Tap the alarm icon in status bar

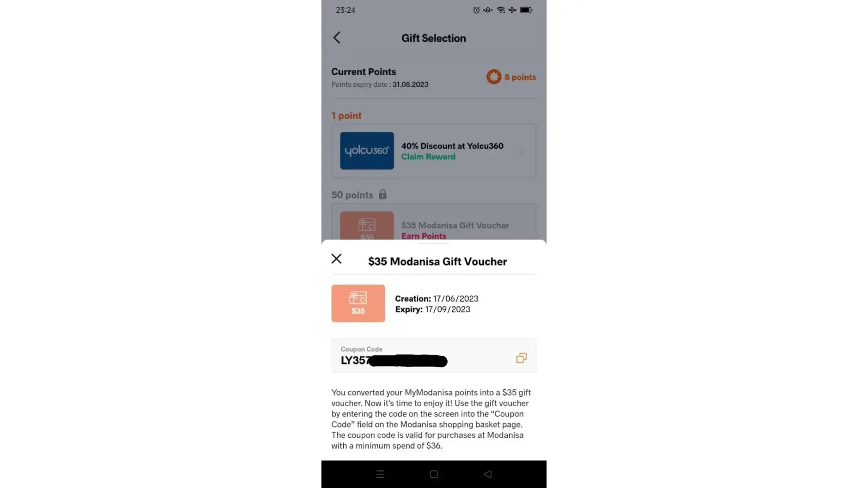tap(476, 10)
